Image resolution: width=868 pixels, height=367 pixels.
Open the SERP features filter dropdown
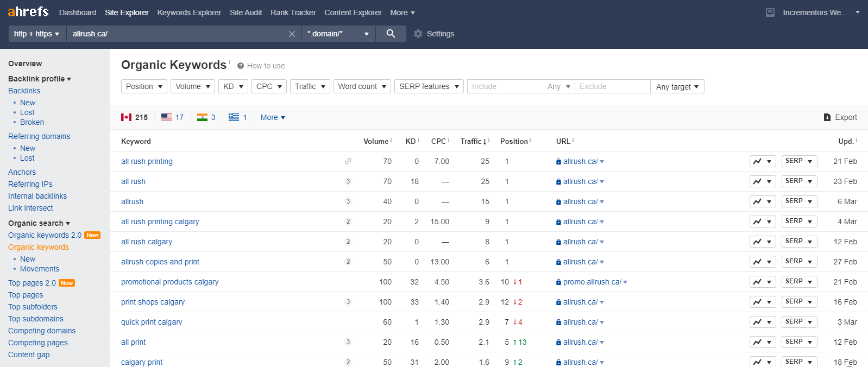tap(429, 86)
